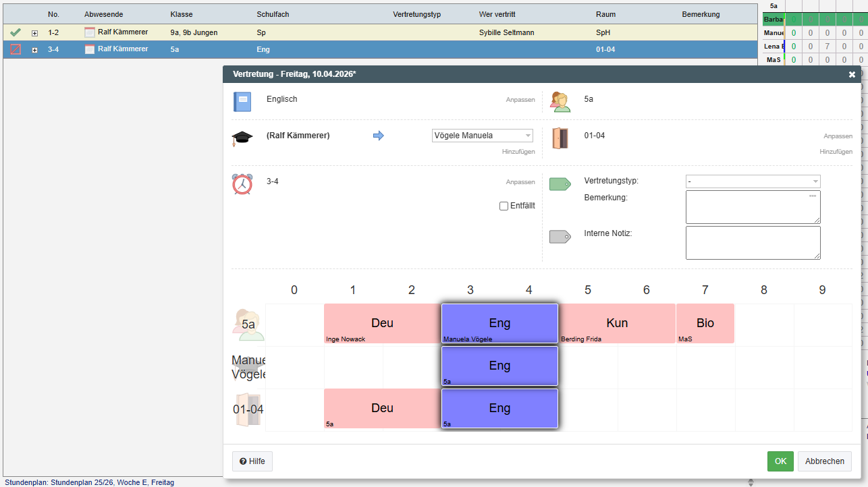868x487 pixels.
Task: Click the class 5a people icon
Action: coord(560,102)
